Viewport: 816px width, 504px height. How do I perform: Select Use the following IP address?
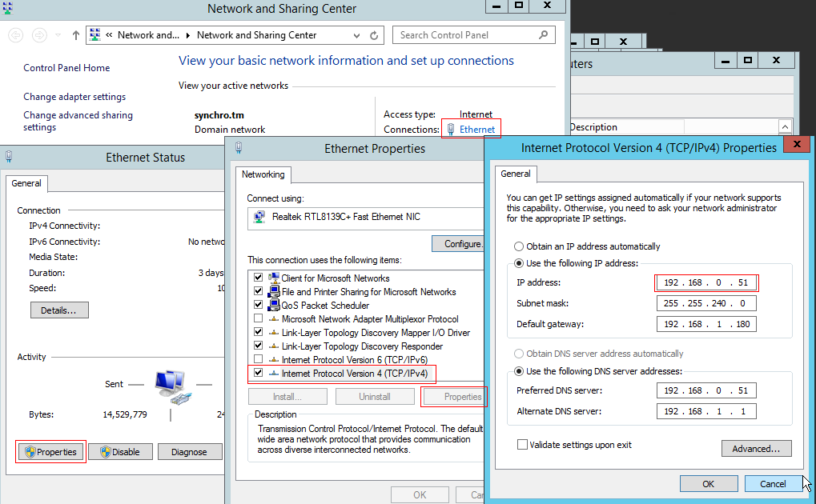coord(519,263)
